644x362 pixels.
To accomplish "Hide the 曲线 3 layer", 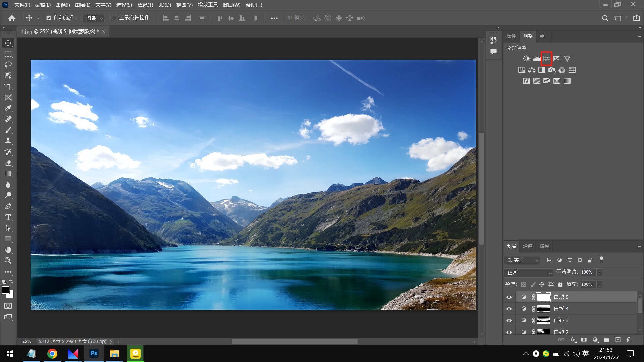I will point(509,321).
